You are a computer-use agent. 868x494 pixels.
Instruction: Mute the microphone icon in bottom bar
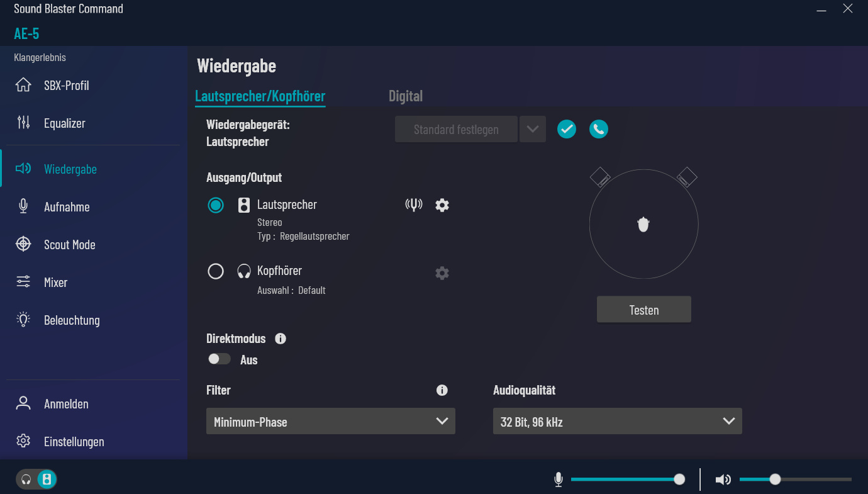click(558, 480)
